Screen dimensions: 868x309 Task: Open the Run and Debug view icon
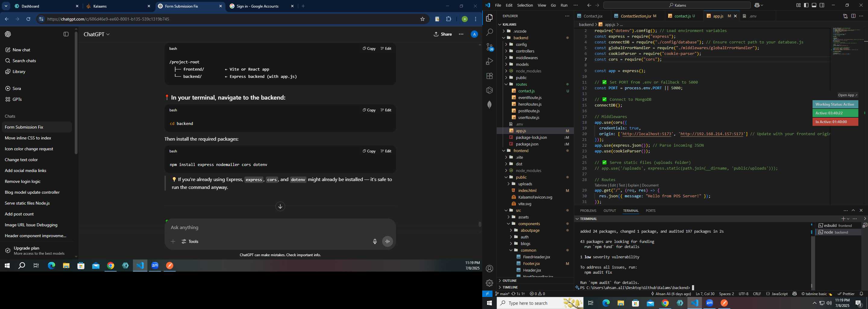(x=489, y=61)
